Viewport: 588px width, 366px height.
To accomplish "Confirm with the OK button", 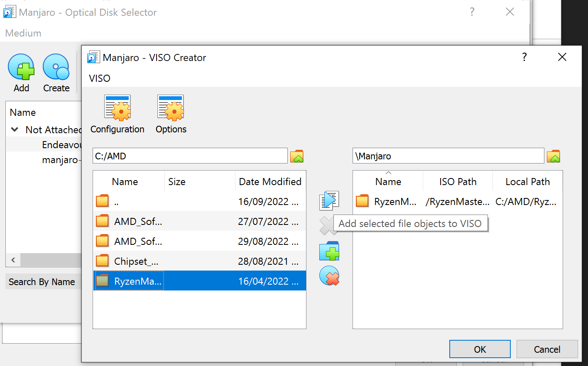I will click(480, 349).
